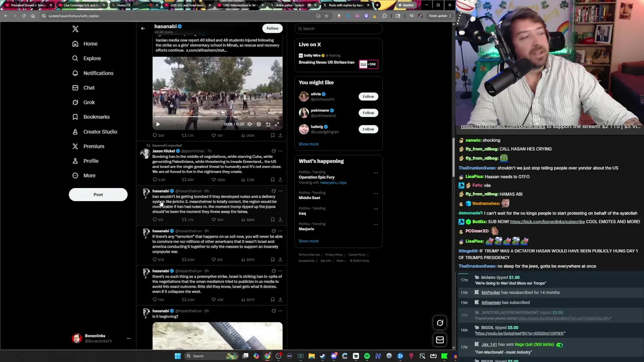Screen dimensions: 644x362
Task: Share the Minab video post
Action: [x=280, y=135]
